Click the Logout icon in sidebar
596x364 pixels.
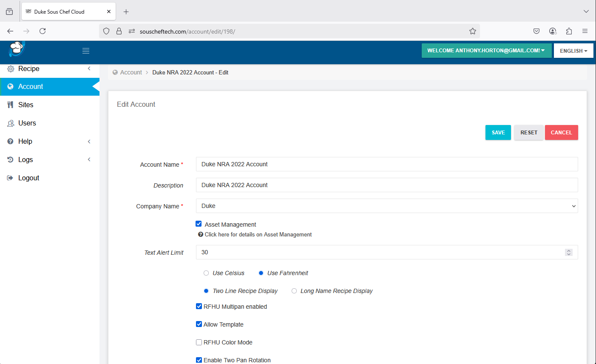pos(10,178)
